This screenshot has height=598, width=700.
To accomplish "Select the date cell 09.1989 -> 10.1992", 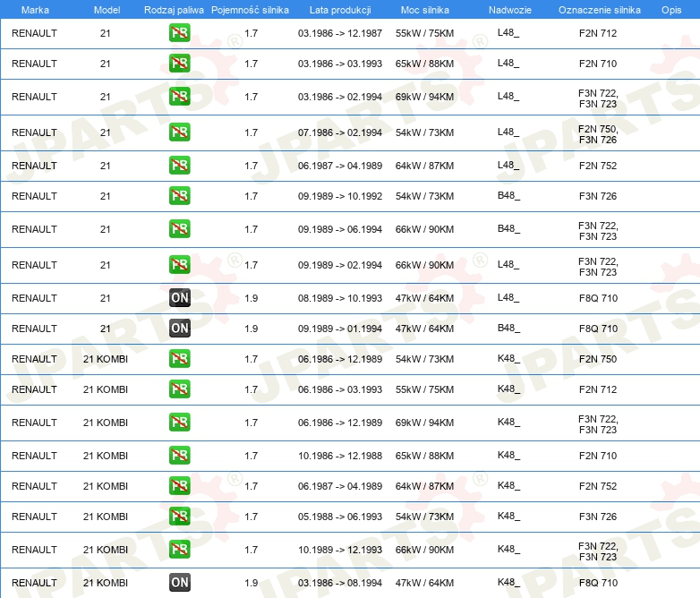I will click(x=340, y=196).
